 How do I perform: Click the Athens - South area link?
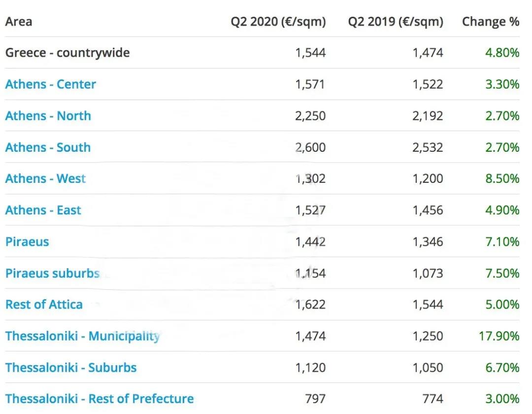pyautogui.click(x=48, y=147)
